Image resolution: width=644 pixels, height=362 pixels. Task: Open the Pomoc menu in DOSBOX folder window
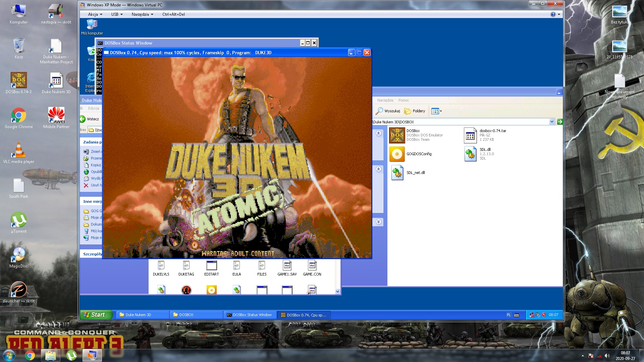click(403, 100)
